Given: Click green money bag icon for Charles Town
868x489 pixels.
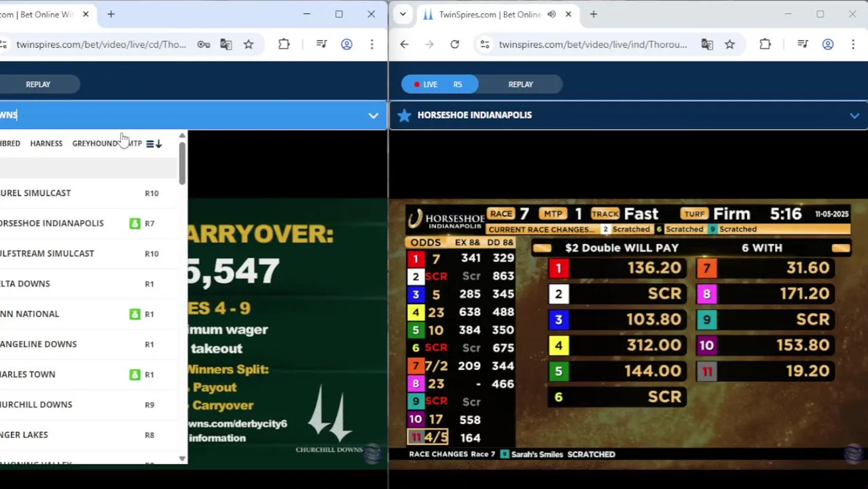Looking at the screenshot, I should 134,374.
